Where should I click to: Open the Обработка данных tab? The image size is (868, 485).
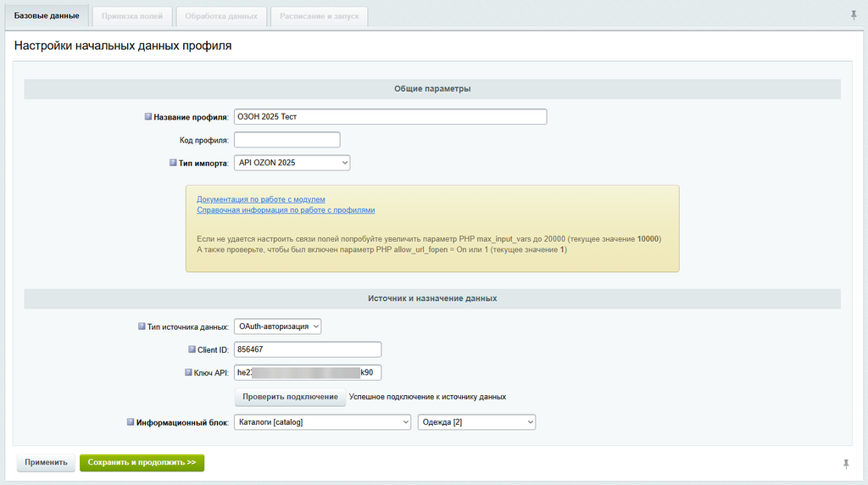tap(222, 16)
